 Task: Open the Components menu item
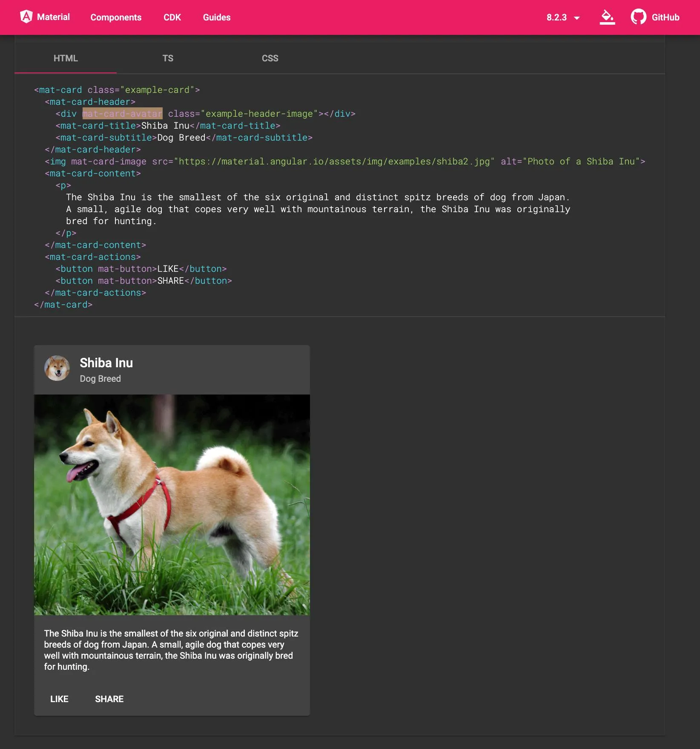pos(116,17)
